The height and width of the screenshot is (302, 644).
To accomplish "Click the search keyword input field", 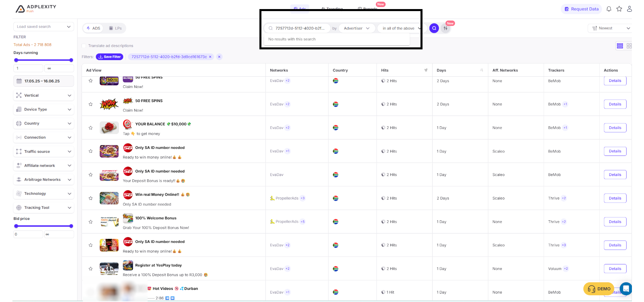I will click(x=297, y=28).
